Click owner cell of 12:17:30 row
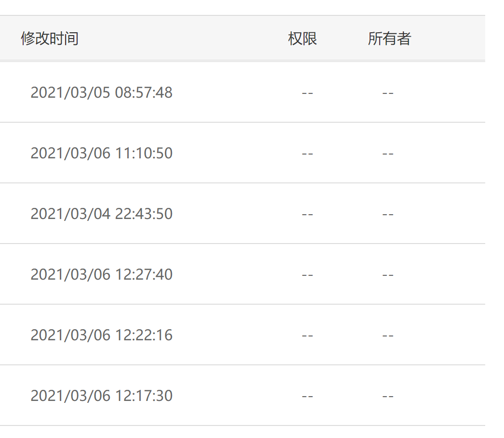This screenshot has width=504, height=438. click(388, 397)
